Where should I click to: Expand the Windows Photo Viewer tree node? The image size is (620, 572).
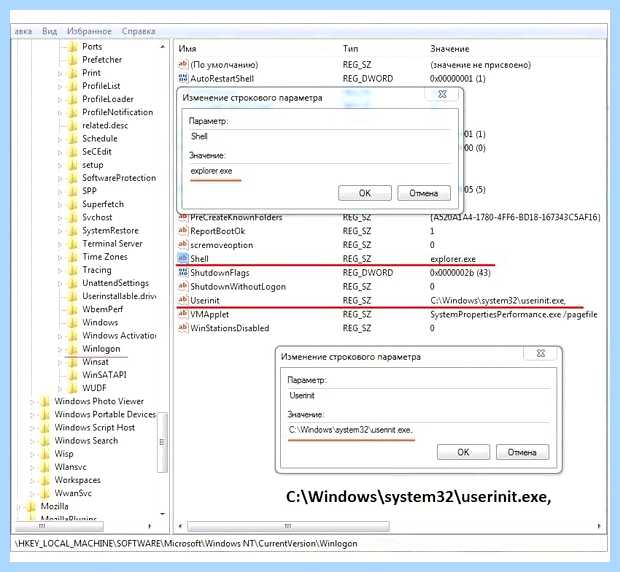point(33,402)
